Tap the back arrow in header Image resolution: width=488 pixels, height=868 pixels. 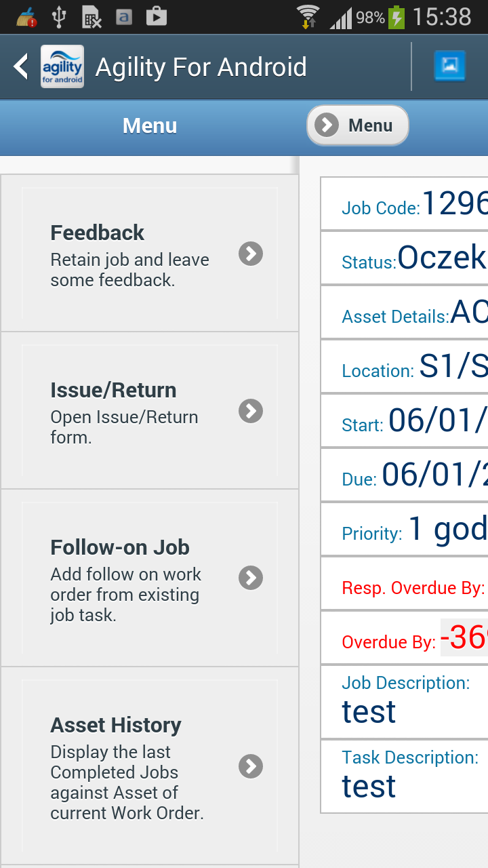21,66
